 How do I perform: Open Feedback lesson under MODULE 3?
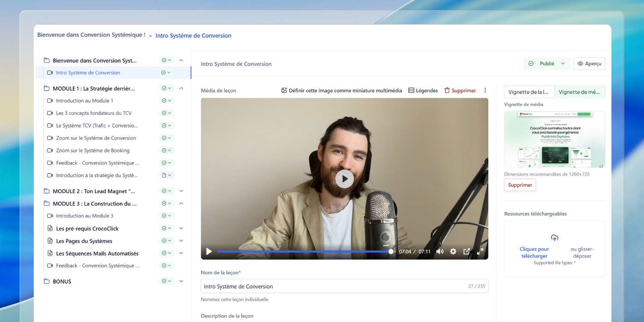click(x=98, y=266)
